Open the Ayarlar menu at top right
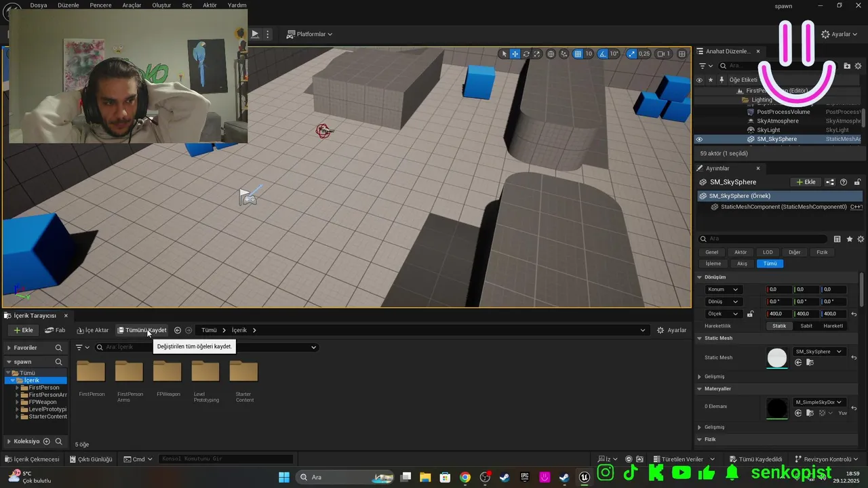Viewport: 868px width, 488px height. pos(840,34)
